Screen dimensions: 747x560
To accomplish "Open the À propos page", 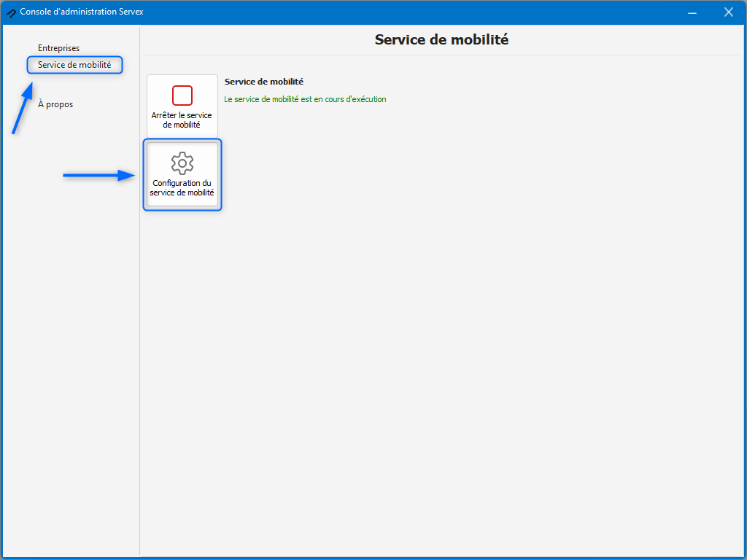I will [55, 104].
